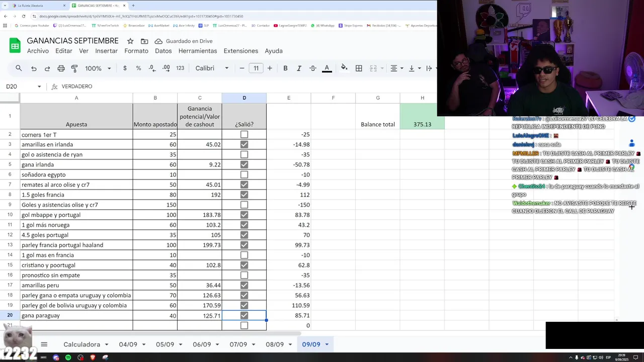644x362 pixels.
Task: Open the search menus magnifier icon
Action: (19, 68)
